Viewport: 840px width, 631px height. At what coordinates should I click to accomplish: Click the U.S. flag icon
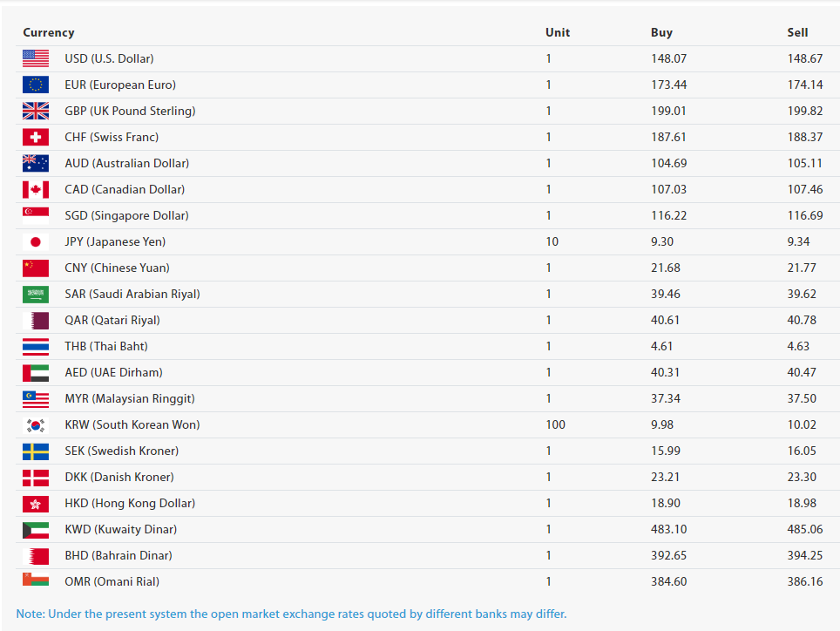click(x=36, y=58)
